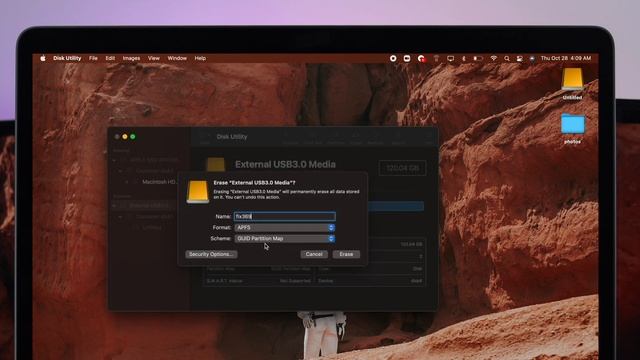Open Control Center in menu bar
Screen dimensions: 640x360
click(520, 58)
